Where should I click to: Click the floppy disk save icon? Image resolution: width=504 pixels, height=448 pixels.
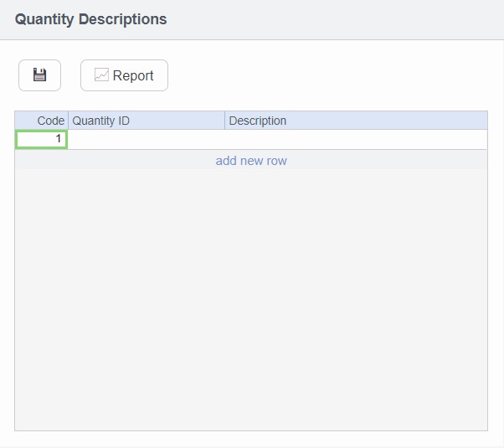(39, 75)
